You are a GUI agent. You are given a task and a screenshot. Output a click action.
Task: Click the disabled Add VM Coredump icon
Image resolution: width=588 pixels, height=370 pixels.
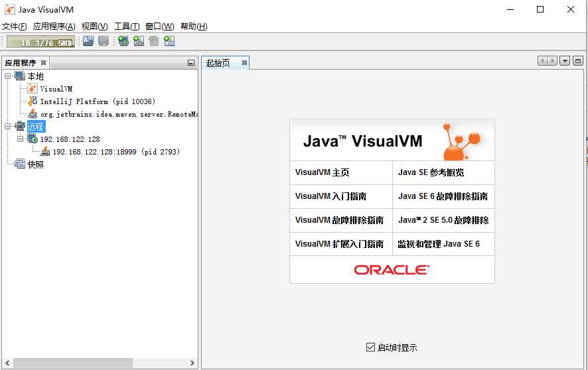tap(154, 41)
